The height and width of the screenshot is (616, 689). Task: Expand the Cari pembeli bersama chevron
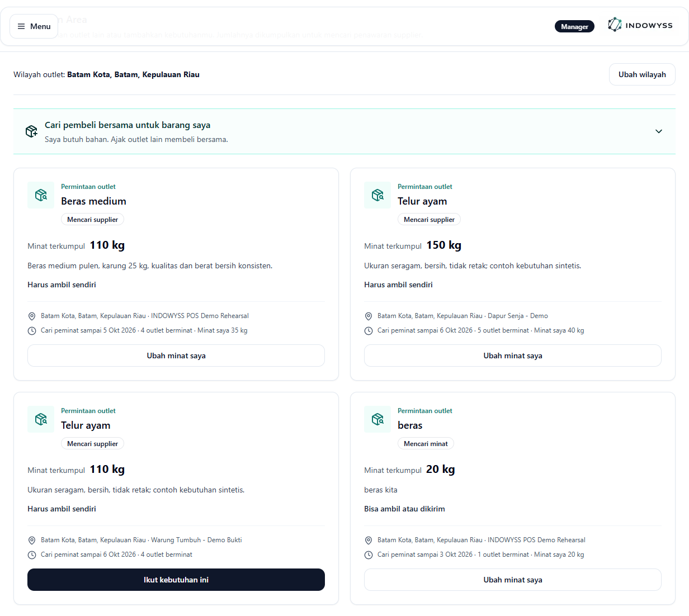(659, 131)
